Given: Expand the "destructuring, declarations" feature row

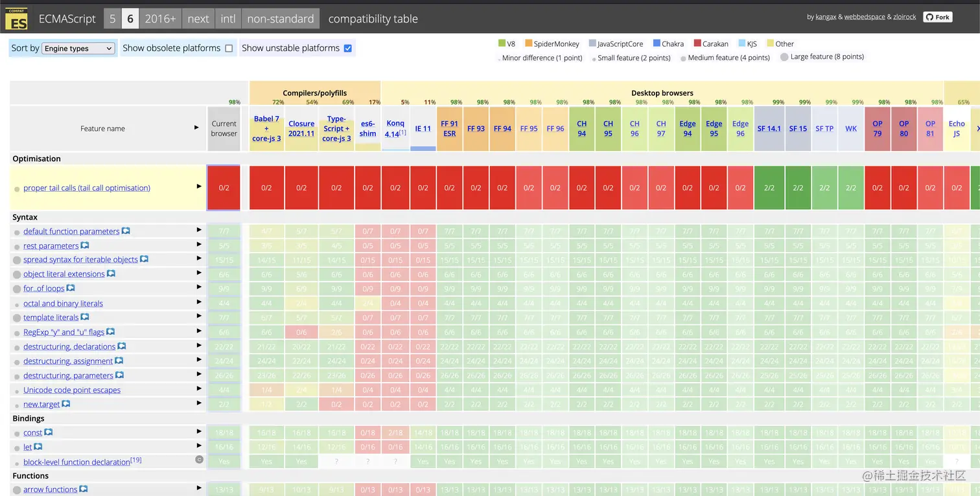Looking at the screenshot, I should pos(199,346).
